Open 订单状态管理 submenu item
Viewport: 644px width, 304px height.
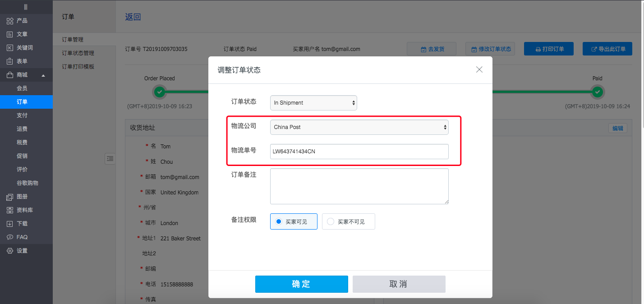78,53
